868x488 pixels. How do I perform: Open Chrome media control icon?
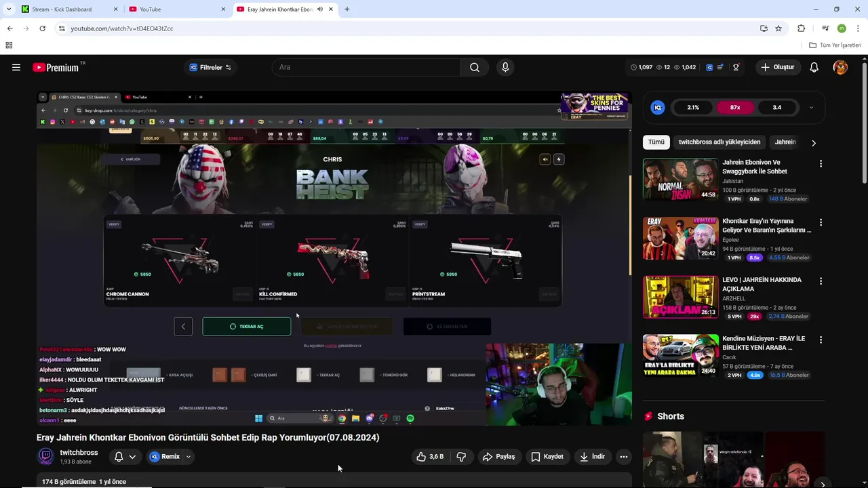click(x=825, y=28)
